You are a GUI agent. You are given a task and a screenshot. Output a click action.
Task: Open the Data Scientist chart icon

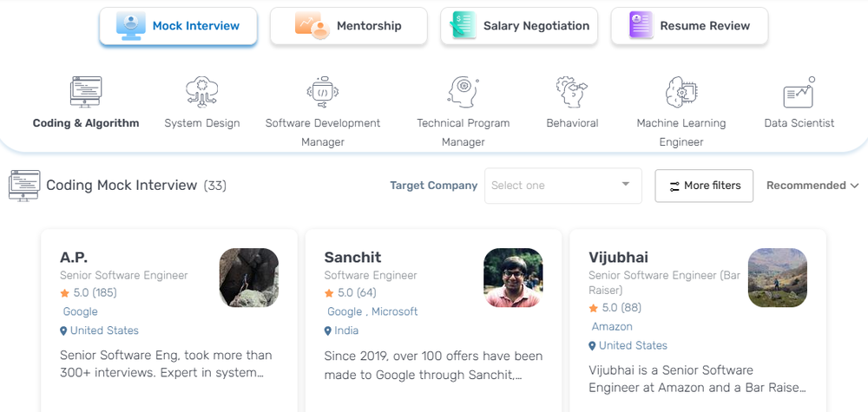tap(799, 92)
